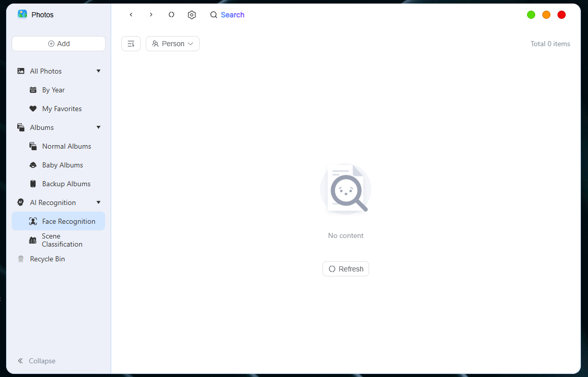Viewport: 588px width, 377px height.
Task: Click the By Year calendar icon
Action: point(33,90)
